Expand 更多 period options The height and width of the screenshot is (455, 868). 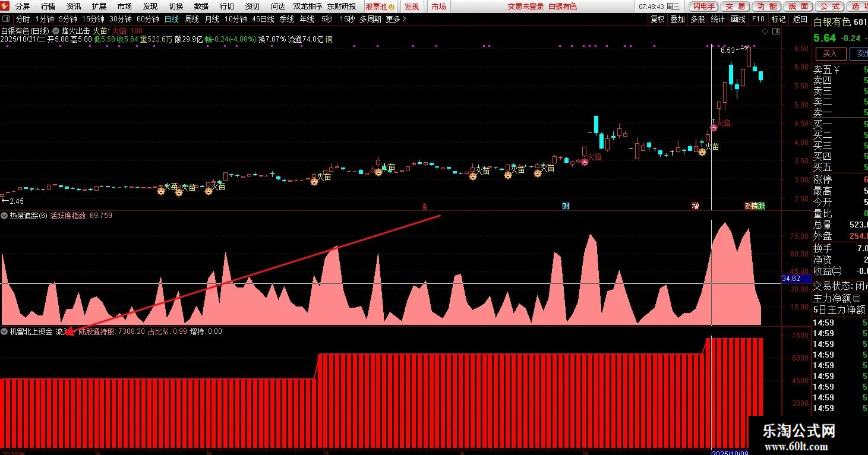(x=396, y=19)
